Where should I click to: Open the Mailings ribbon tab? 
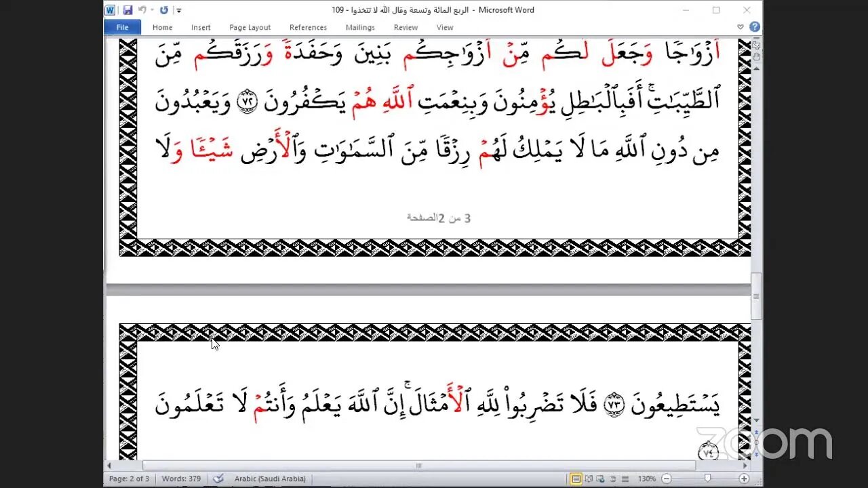(x=360, y=27)
